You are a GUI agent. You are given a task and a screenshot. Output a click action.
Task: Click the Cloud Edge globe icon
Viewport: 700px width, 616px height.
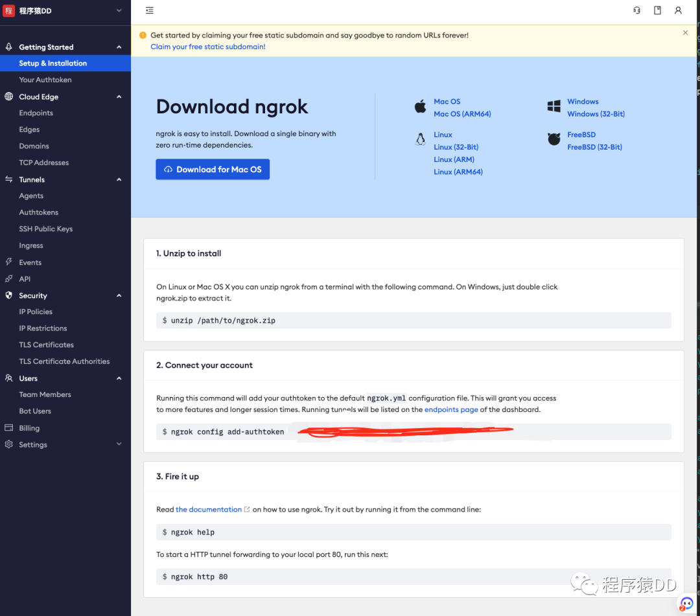pos(8,97)
